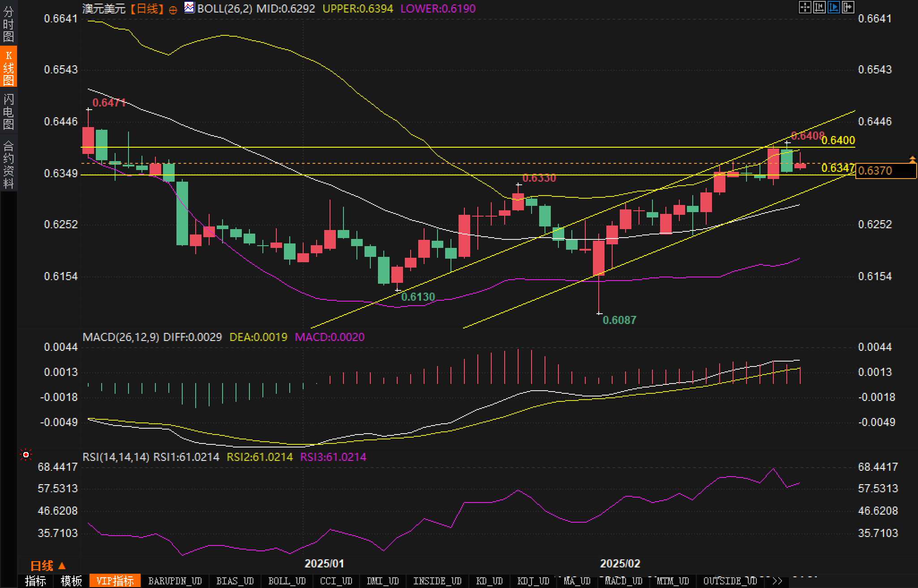Toggle the blue highlighted chart axis icon
This screenshot has height=588, width=918.
(x=833, y=7)
